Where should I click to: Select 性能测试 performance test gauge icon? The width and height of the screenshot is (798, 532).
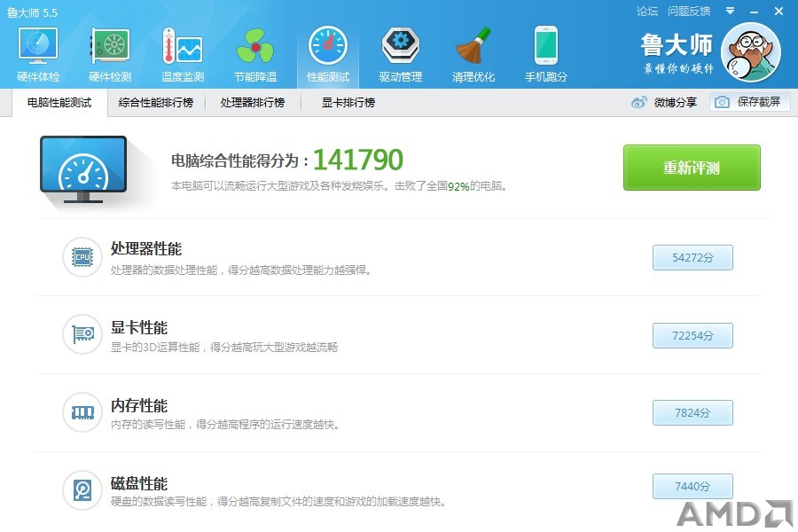click(328, 46)
